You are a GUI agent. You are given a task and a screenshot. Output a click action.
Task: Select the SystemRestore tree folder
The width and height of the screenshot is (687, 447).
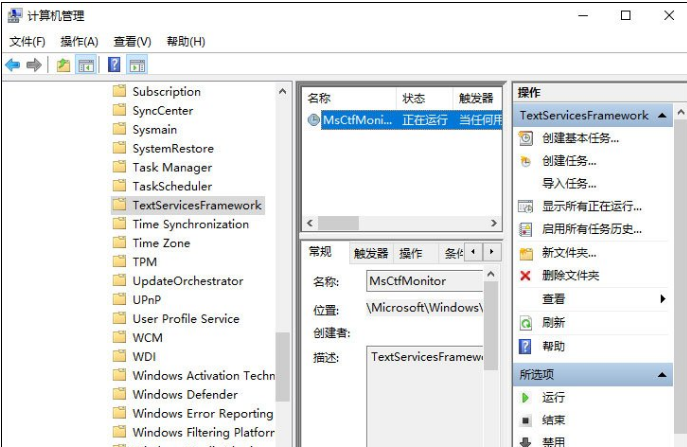[173, 148]
